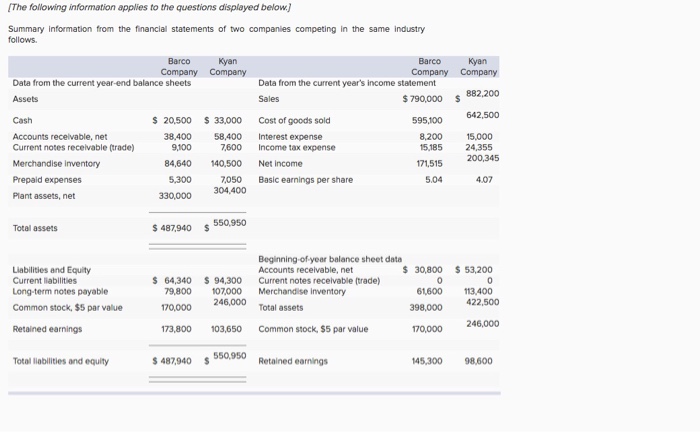Select the 145,300 beginning retained earnings
Screen dimensions: 700x432
[427, 361]
